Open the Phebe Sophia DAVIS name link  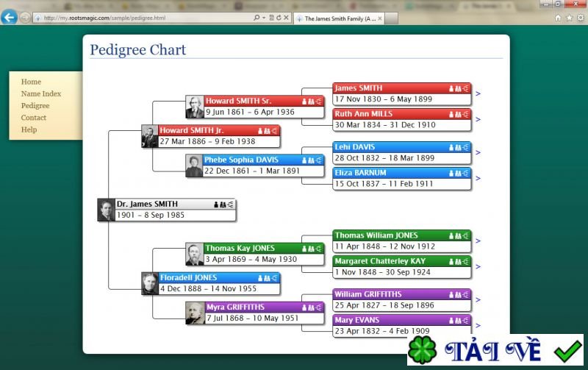(241, 160)
